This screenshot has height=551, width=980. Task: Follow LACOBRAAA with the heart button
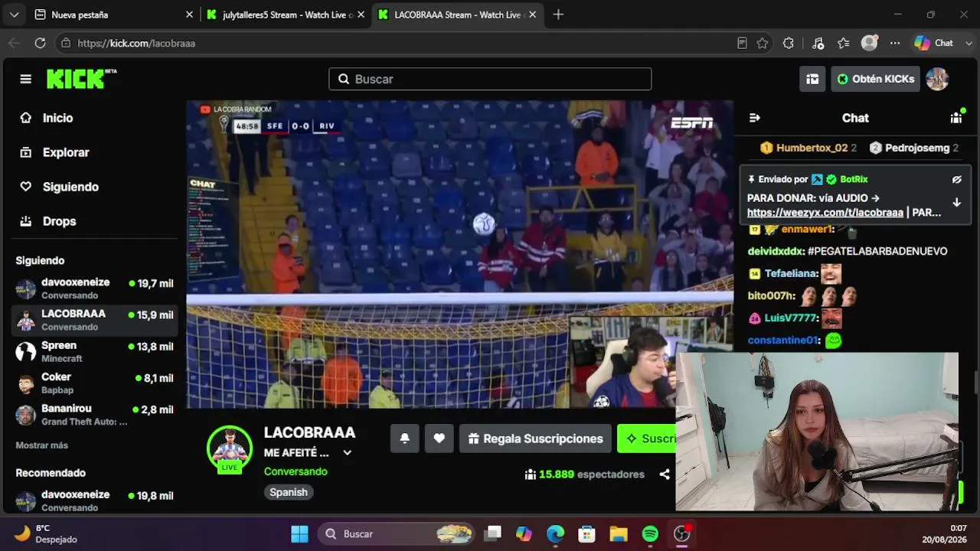point(439,439)
